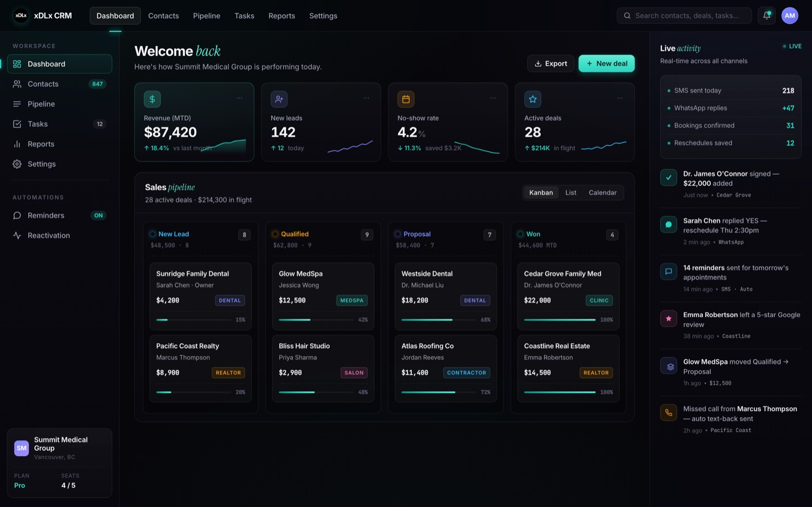Viewport: 812px width, 507px height.
Task: Open the Westside Dental deal card
Action: (446, 296)
